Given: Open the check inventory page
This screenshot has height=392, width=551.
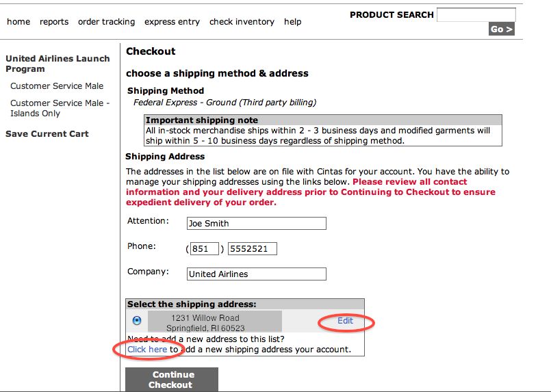Looking at the screenshot, I should [x=242, y=22].
